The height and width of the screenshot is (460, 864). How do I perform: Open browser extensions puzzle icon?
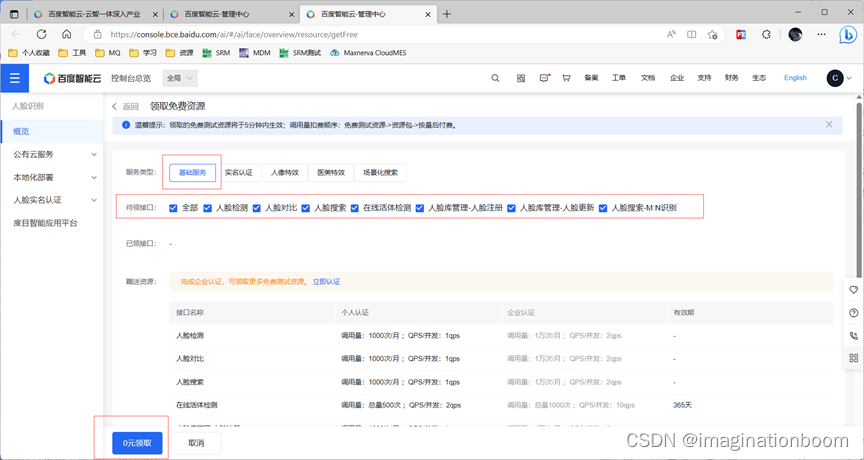pyautogui.click(x=766, y=34)
